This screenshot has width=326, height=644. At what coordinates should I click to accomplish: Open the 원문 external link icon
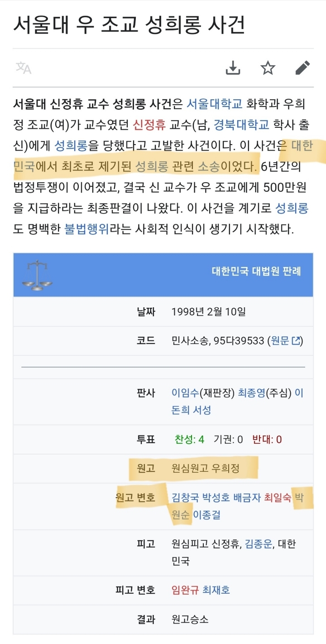coord(296,340)
